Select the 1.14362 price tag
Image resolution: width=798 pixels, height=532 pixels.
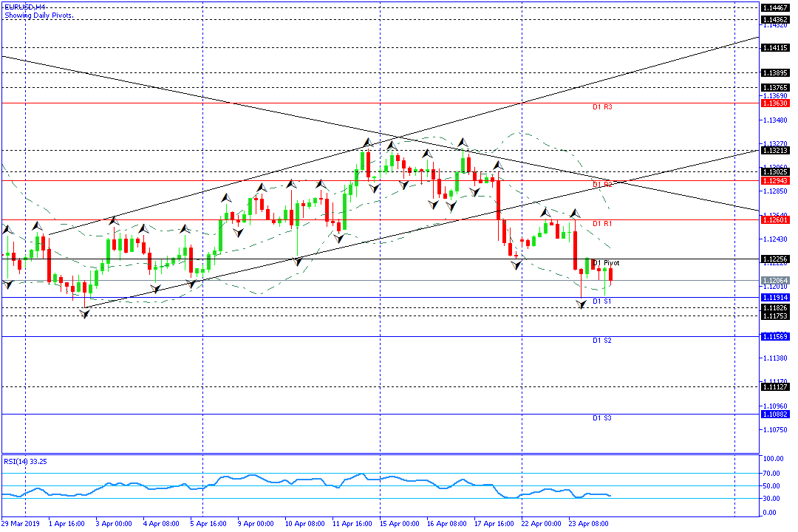(x=774, y=19)
